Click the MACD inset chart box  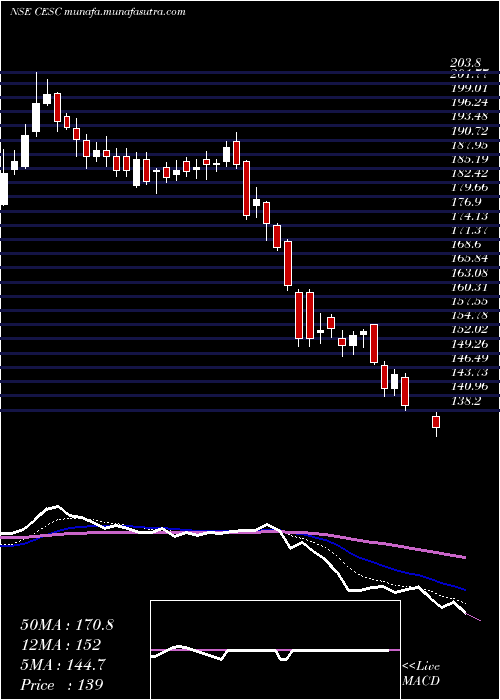[x=275, y=650]
